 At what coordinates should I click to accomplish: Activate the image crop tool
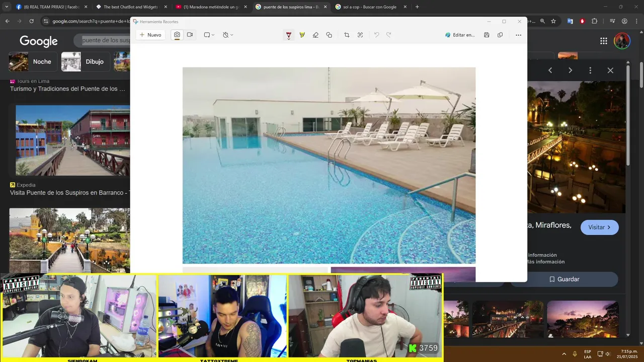347,35
